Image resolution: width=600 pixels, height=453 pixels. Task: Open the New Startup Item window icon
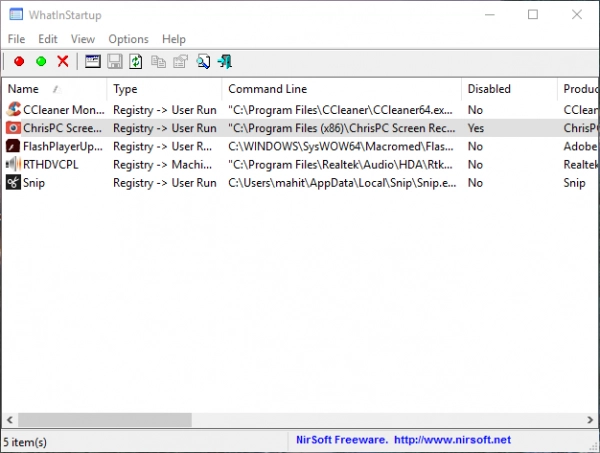click(93, 61)
